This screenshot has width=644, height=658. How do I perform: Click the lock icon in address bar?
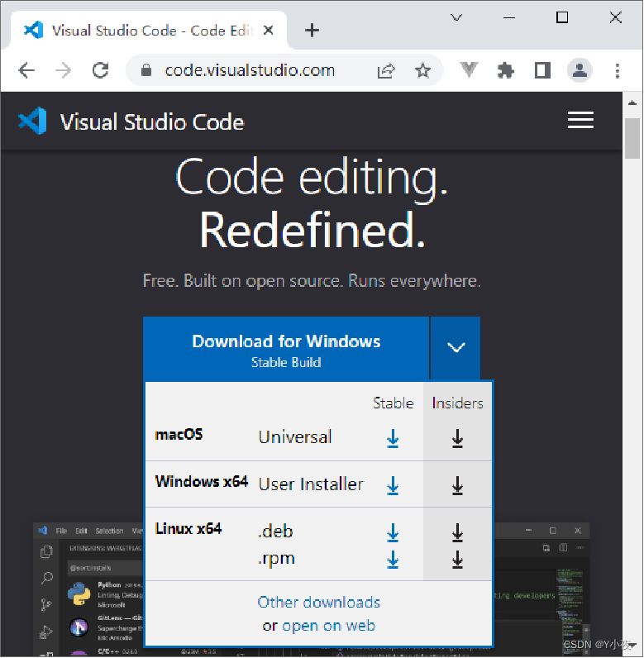pos(146,70)
